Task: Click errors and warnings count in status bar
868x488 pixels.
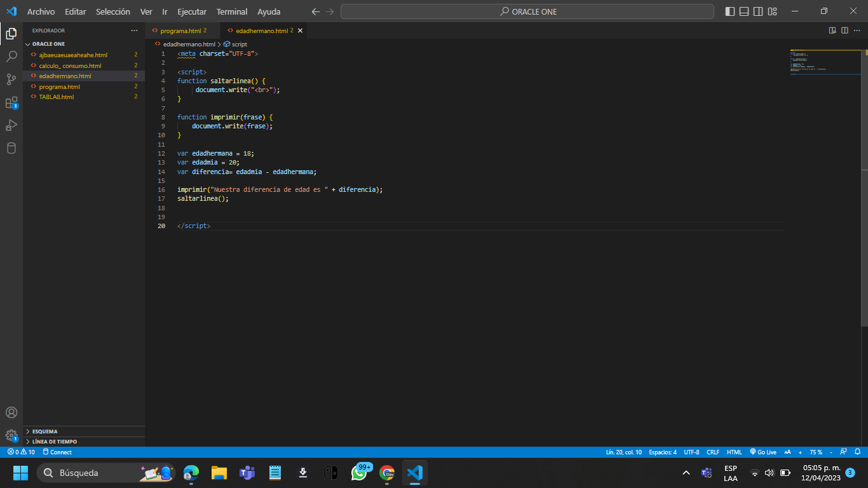Action: pyautogui.click(x=21, y=452)
